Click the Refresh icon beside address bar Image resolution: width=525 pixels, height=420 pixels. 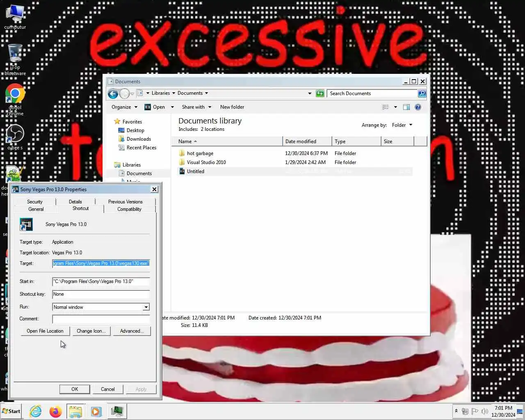(320, 94)
